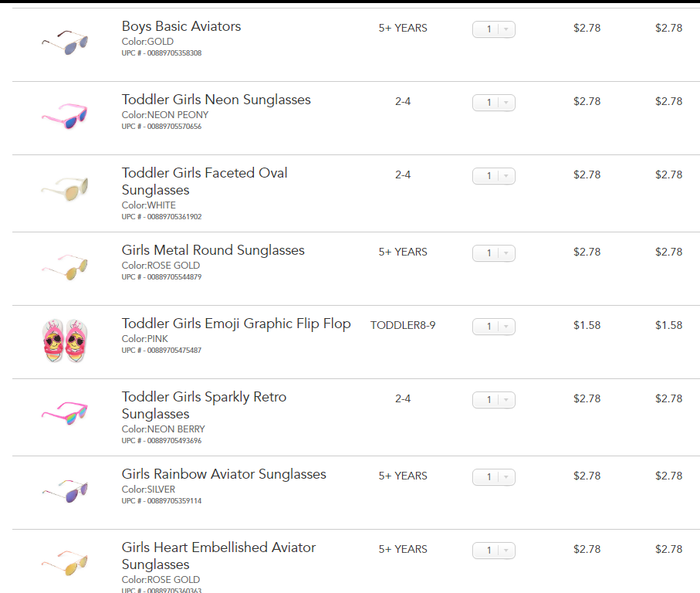Open quantity dropdown for Boys Basic Aviators
Screen dimensions: 700x593
(494, 29)
